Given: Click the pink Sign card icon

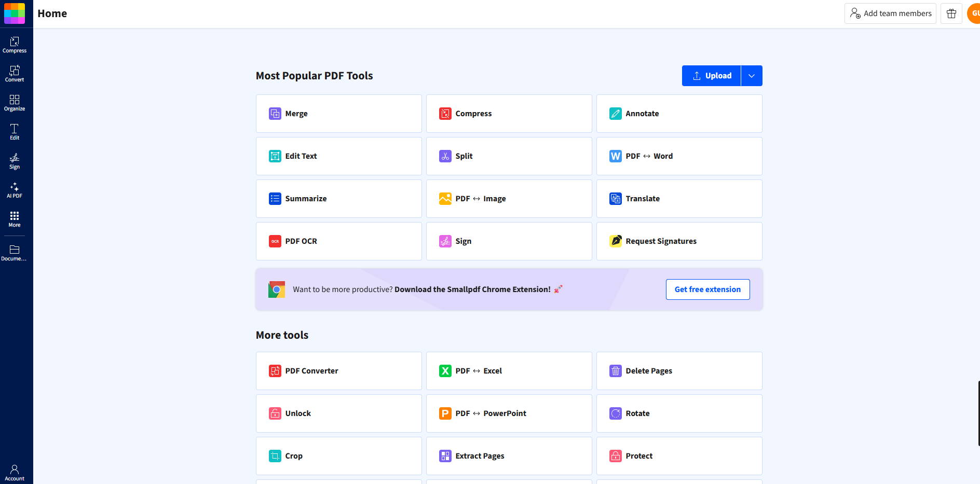Looking at the screenshot, I should coord(445,241).
